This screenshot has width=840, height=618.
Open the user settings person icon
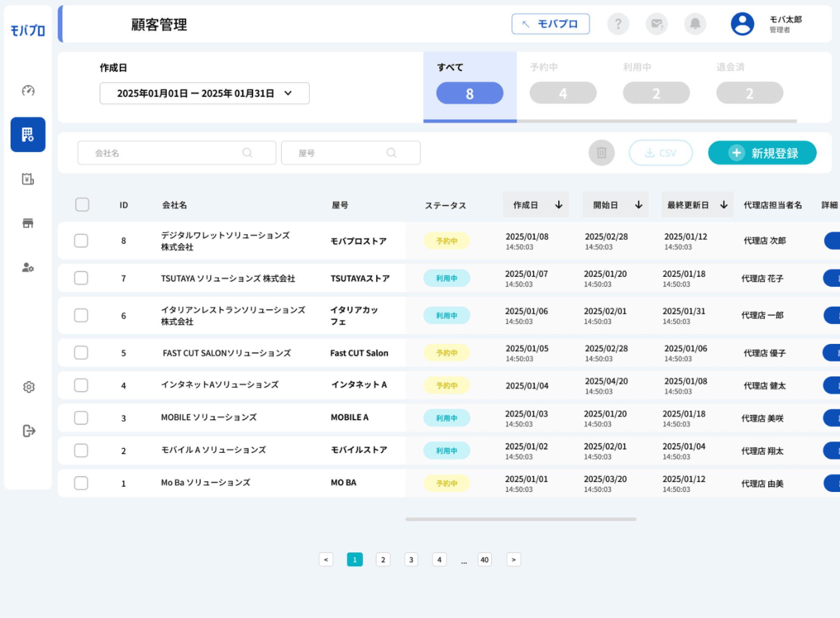[28, 268]
